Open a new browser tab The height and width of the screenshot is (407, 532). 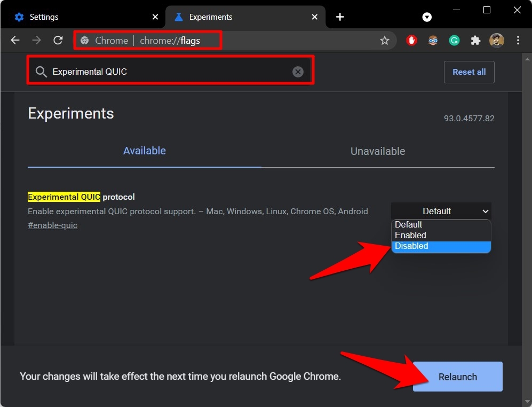tap(340, 17)
